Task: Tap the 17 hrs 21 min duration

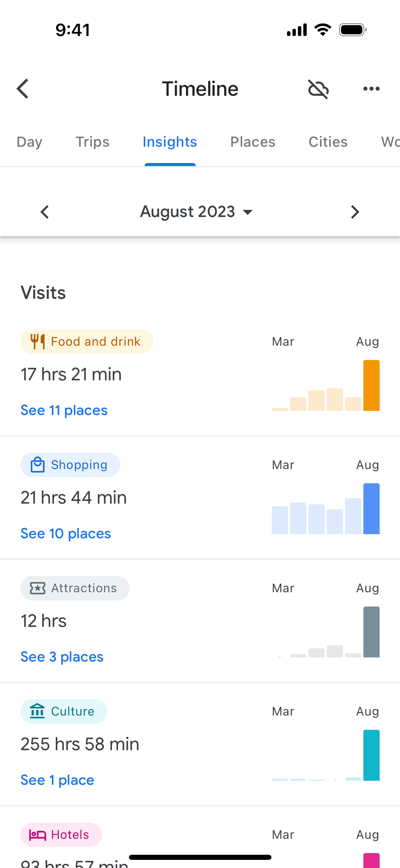Action: 71,374
